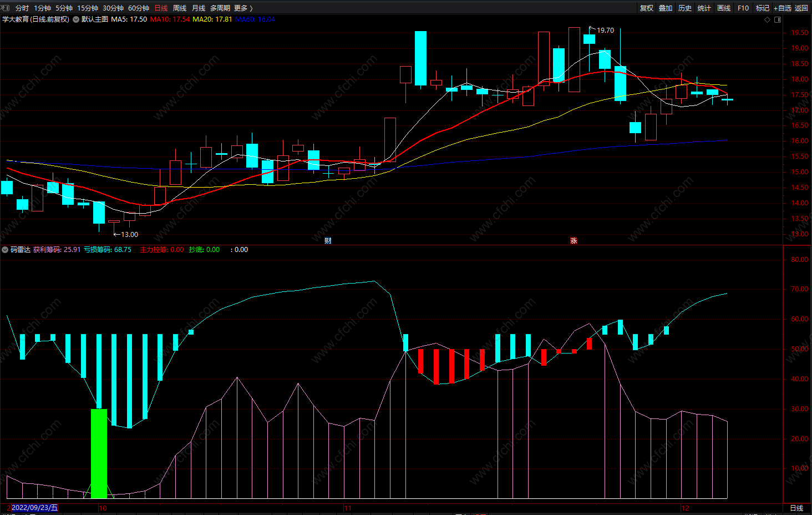Image resolution: width=812 pixels, height=515 pixels.
Task: Click the 返回 back button
Action: [x=801, y=8]
